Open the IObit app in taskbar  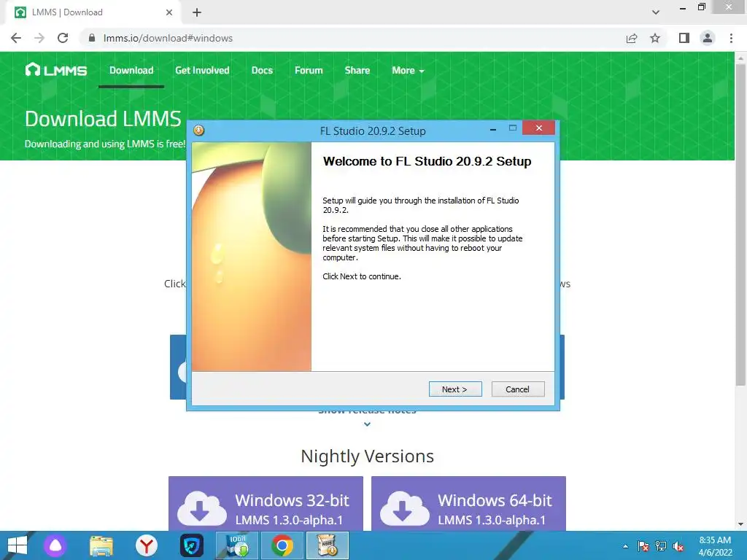(x=237, y=545)
